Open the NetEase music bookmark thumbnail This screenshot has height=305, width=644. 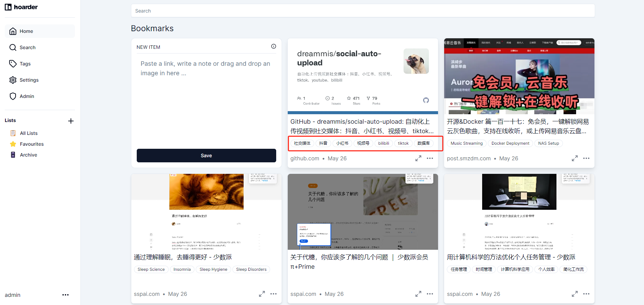click(519, 76)
